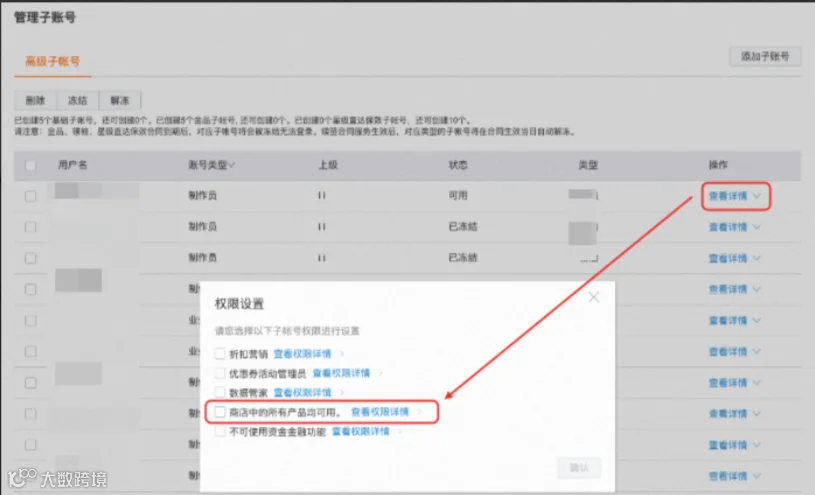Open 查看权限详情 link for 优惠券活动管理员
The image size is (815, 495).
(341, 373)
